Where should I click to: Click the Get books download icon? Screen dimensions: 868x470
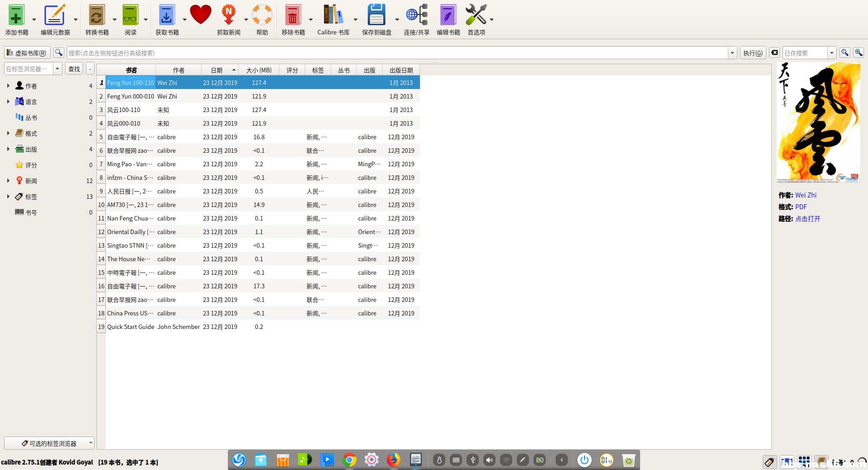click(x=167, y=15)
